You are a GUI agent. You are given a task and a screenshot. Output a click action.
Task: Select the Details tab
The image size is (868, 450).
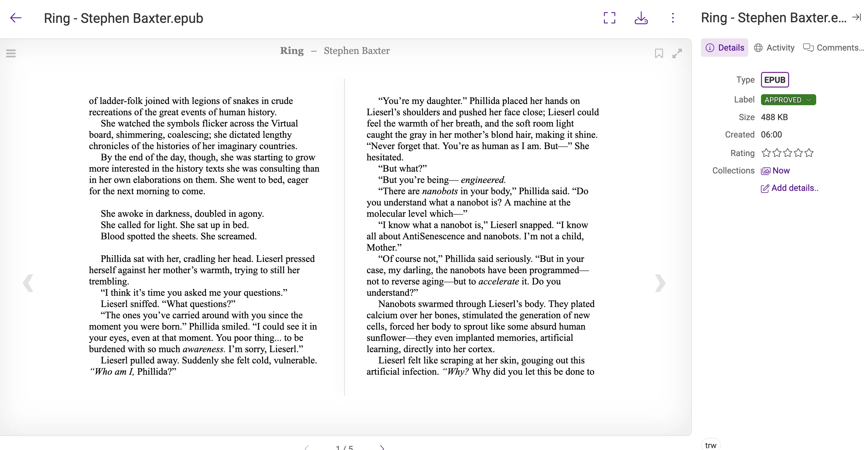tap(724, 48)
